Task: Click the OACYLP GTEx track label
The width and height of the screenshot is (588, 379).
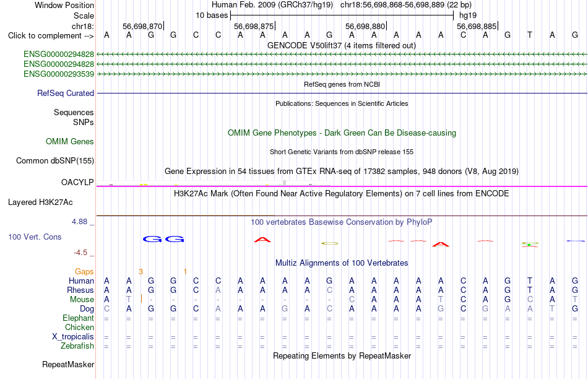Action: coord(77,182)
